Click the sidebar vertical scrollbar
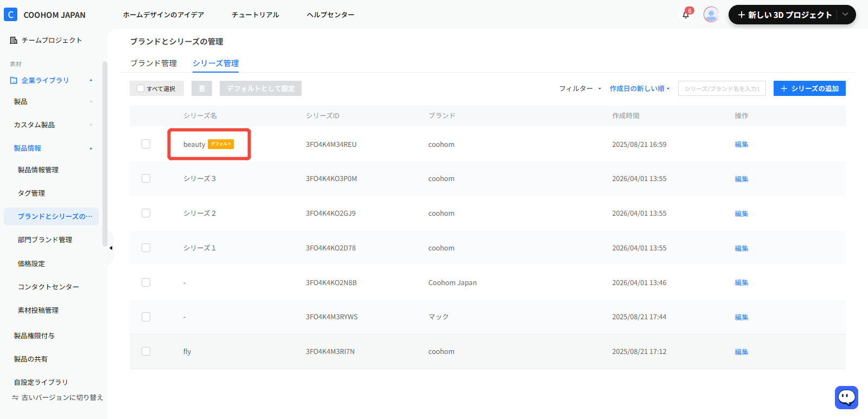 pyautogui.click(x=105, y=154)
